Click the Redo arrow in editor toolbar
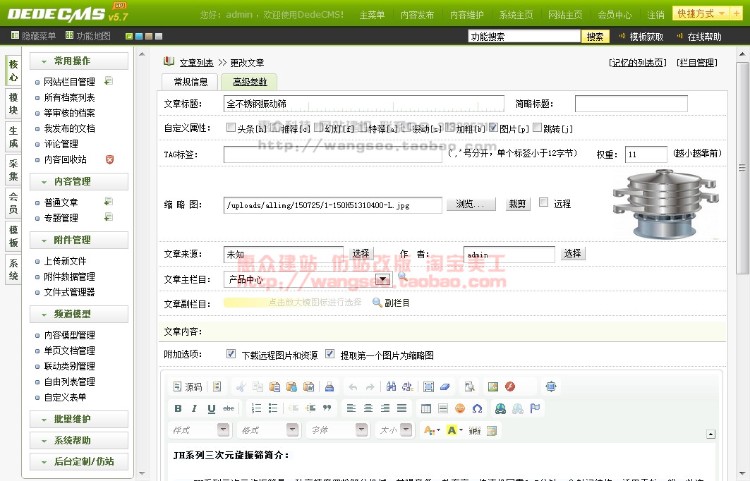Screen dimensions: 750x481 370,387
